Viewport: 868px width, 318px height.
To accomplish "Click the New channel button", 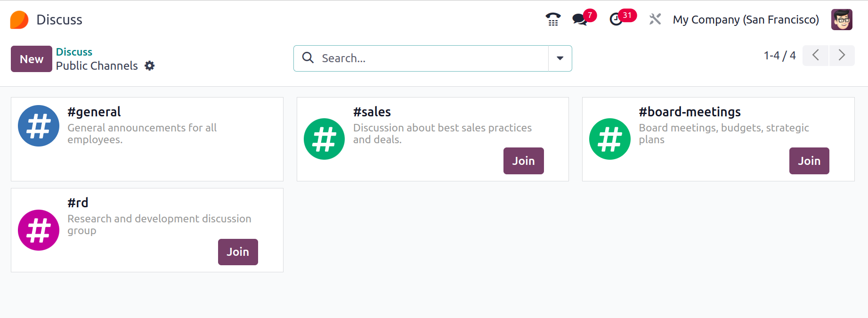I will pyautogui.click(x=32, y=59).
